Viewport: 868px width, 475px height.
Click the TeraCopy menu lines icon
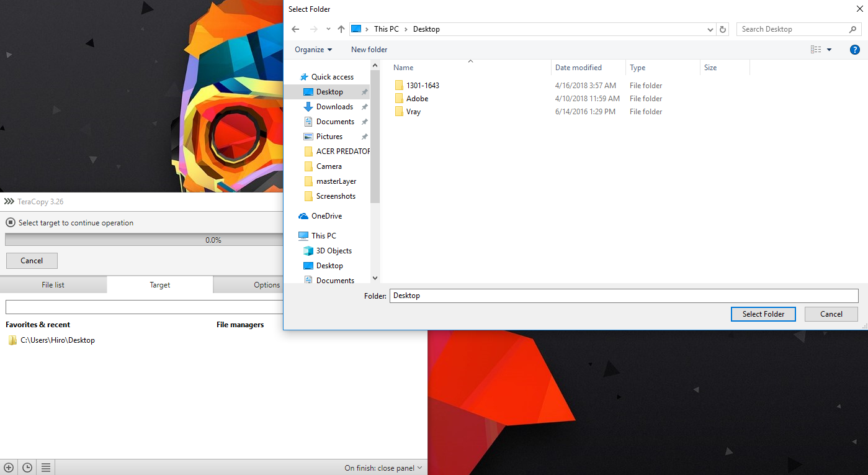pyautogui.click(x=46, y=468)
